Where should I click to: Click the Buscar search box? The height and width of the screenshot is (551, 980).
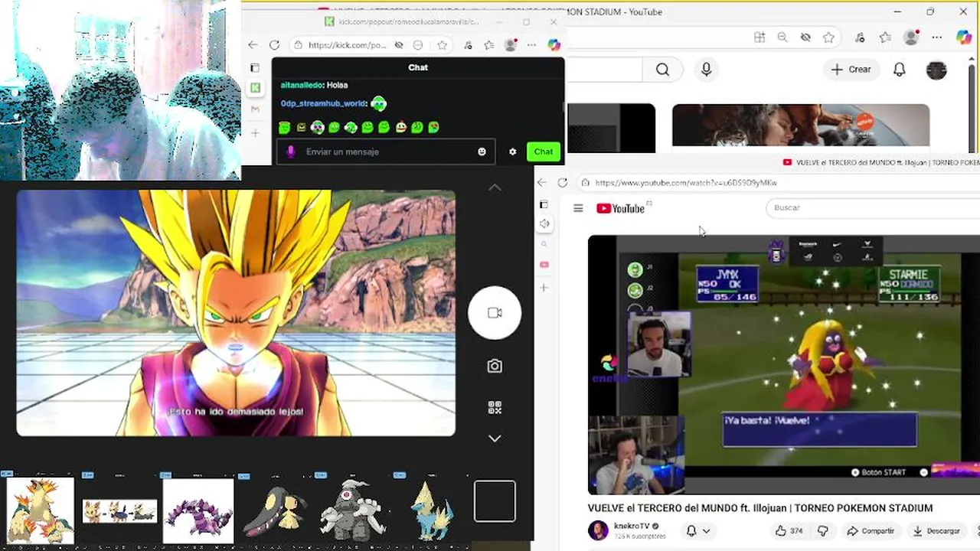(x=873, y=207)
